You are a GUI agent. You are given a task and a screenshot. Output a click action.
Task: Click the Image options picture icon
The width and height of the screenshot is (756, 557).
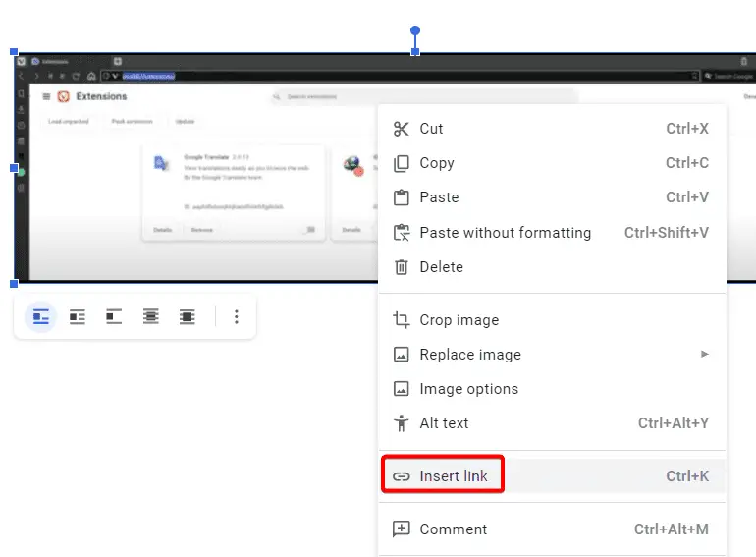402,389
